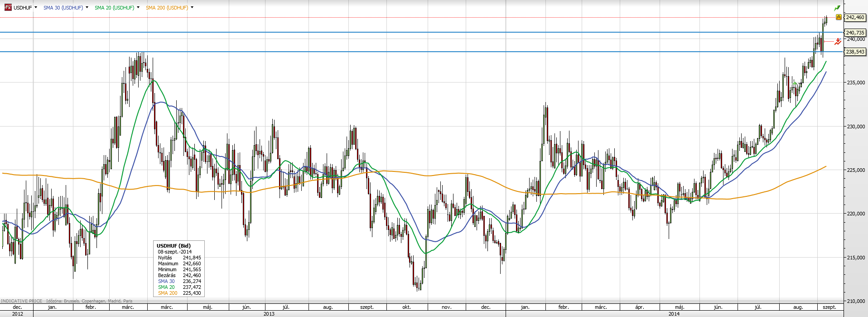
Task: Click the 238,543 price level tag
Action: pos(855,52)
